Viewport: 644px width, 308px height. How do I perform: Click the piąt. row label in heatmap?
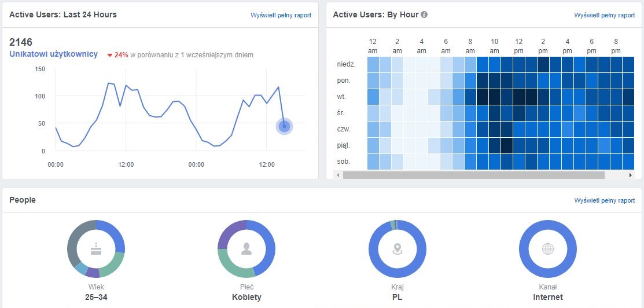click(x=344, y=145)
